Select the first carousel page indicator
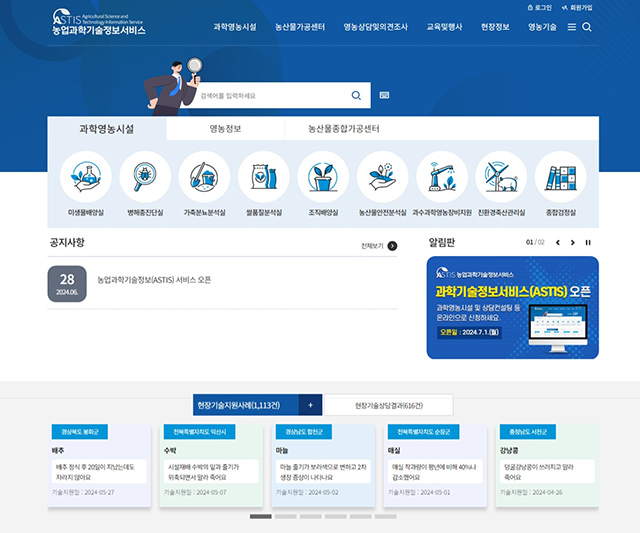Viewport: 640px width, 533px height. pos(261,516)
